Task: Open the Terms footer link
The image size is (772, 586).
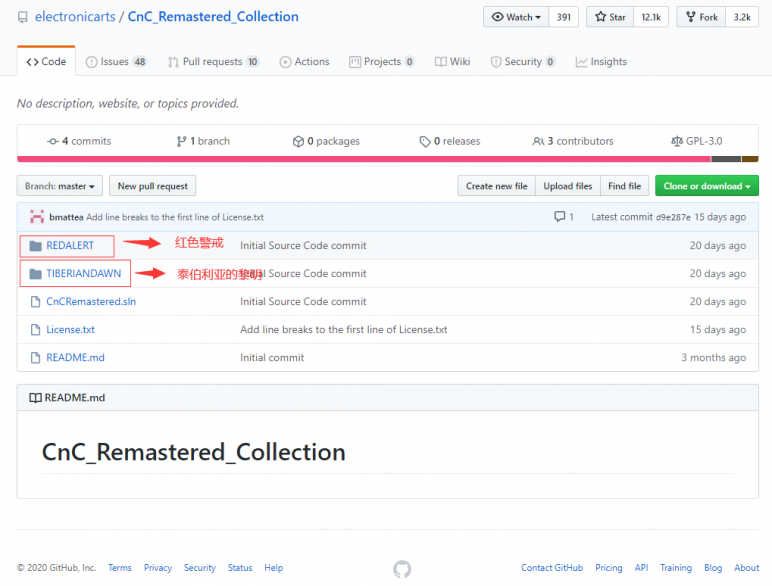Action: (120, 568)
